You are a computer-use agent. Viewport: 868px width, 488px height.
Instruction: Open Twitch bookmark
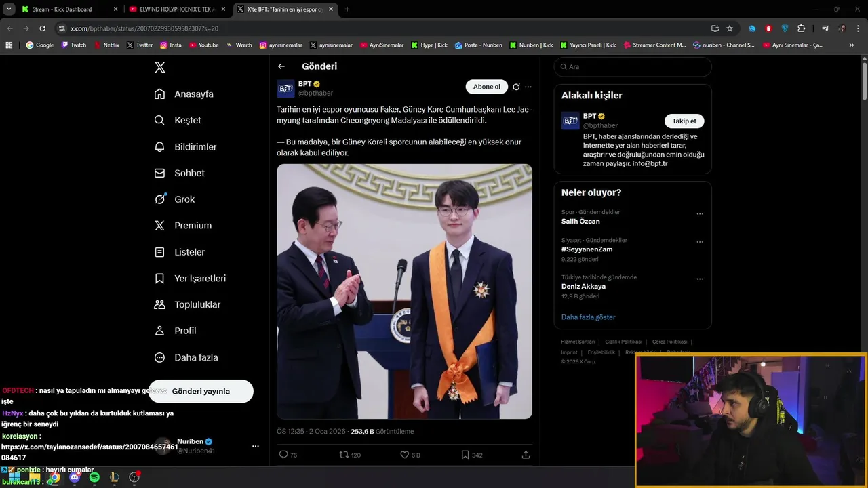(74, 45)
